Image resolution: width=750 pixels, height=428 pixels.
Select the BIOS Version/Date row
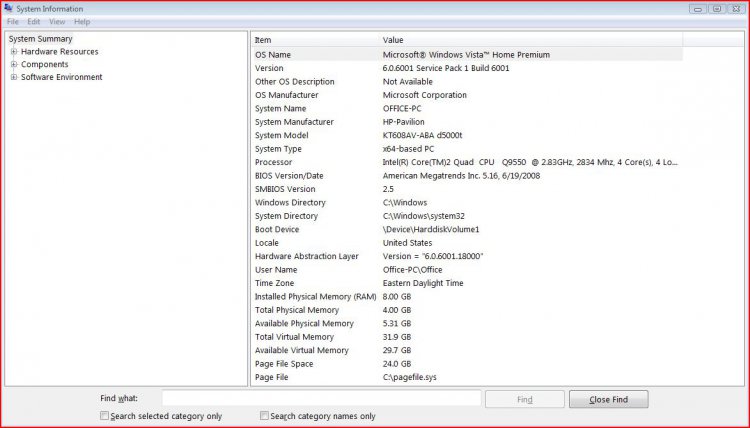click(467, 176)
